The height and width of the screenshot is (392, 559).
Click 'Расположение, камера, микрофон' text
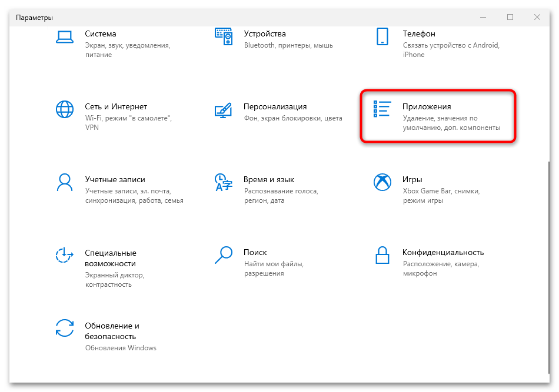[x=441, y=269]
